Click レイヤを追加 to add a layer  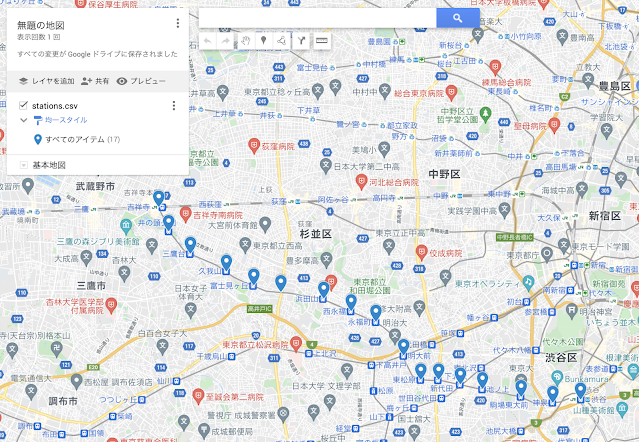(x=47, y=81)
